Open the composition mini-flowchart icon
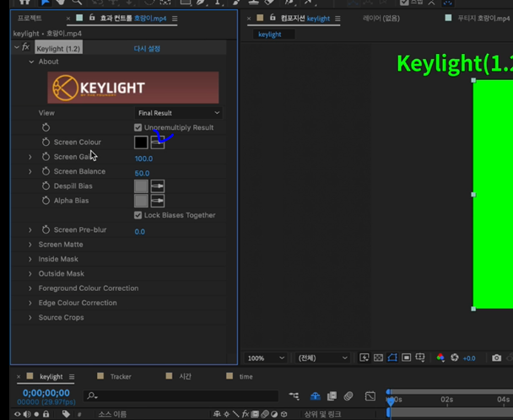The width and height of the screenshot is (513, 420). (x=294, y=396)
